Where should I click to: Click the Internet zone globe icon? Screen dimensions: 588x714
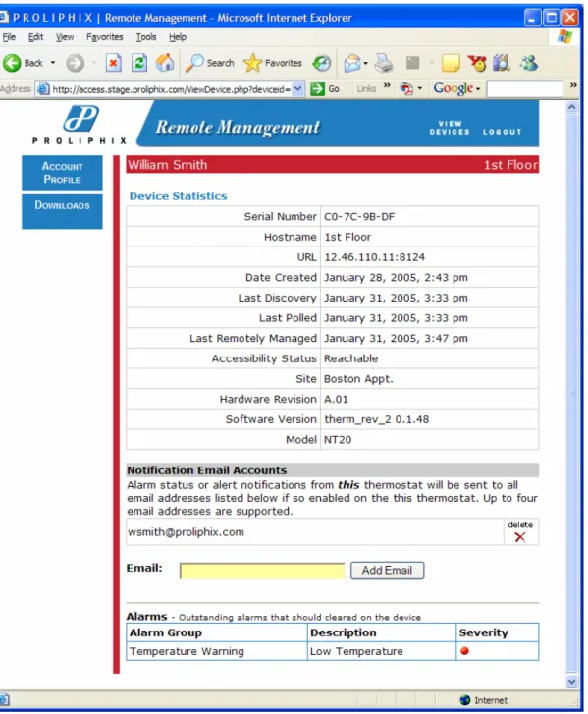(x=465, y=700)
